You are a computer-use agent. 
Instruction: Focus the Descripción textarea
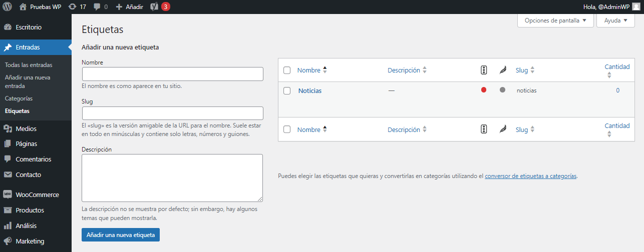click(172, 178)
